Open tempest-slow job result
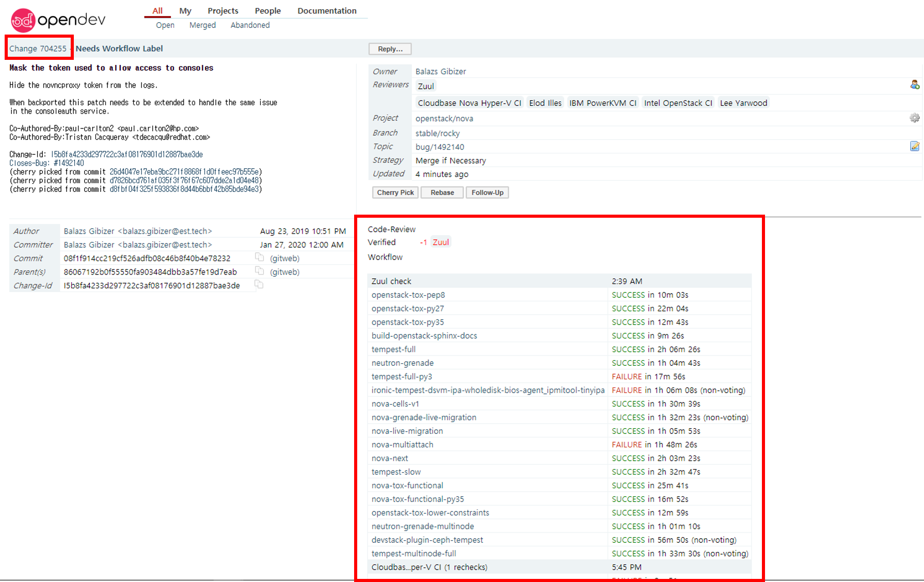The height and width of the screenshot is (582, 924). [396, 472]
